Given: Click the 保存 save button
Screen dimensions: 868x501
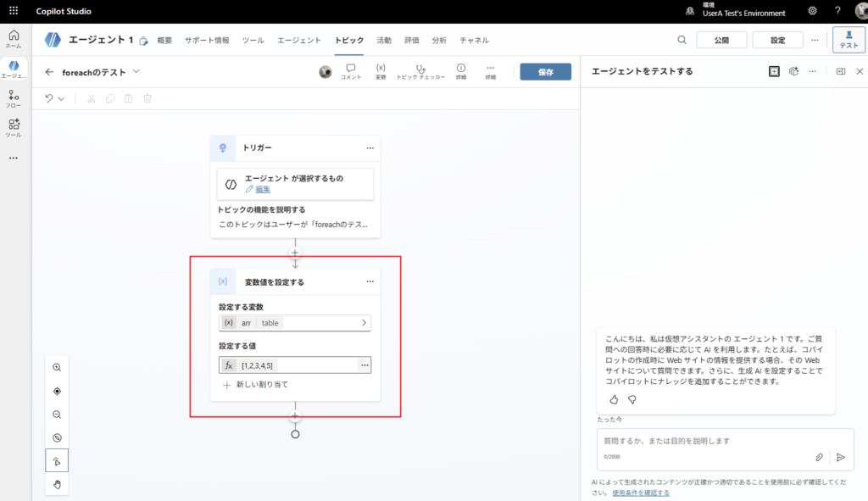Looking at the screenshot, I should click(x=545, y=72).
